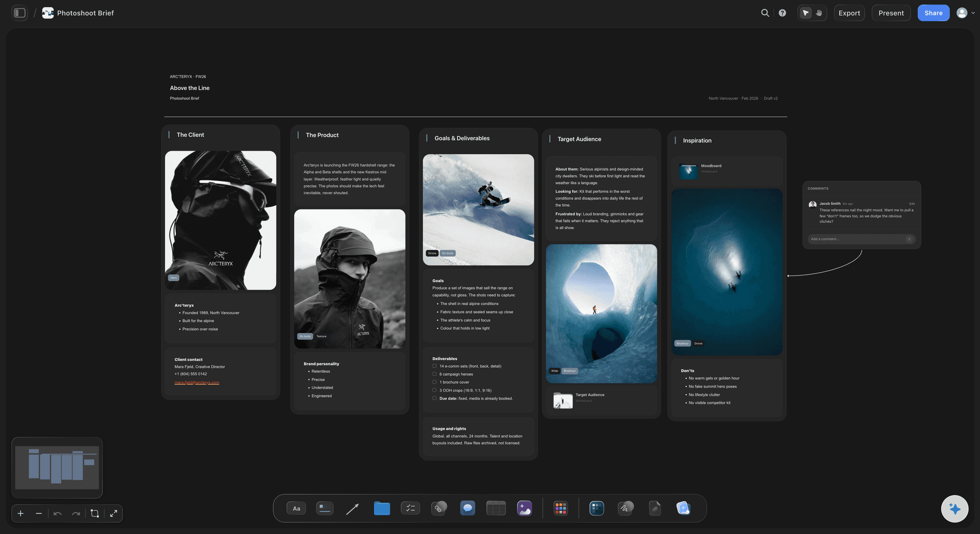Open the AI sparkle assistant button
The width and height of the screenshot is (980, 534).
coord(955,509)
